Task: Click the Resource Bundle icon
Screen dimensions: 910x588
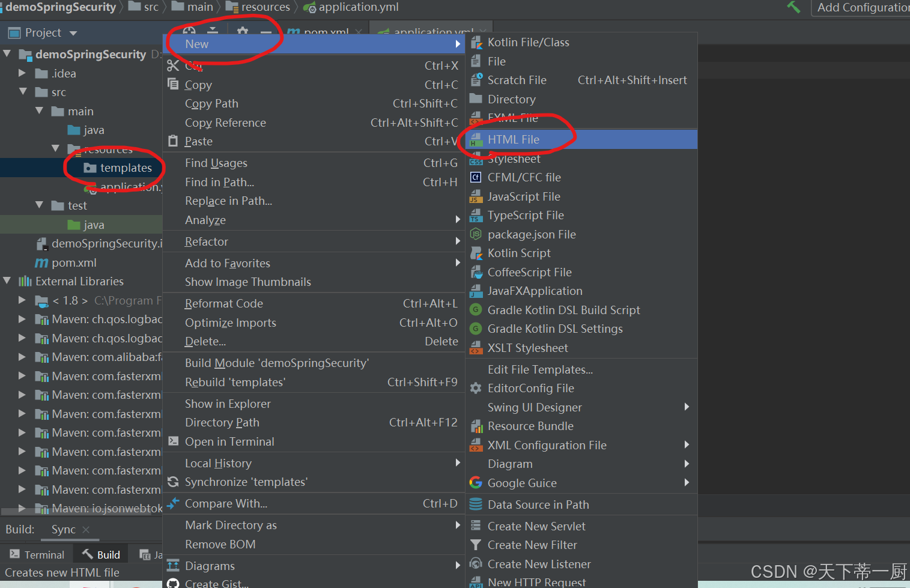Action: tap(476, 426)
